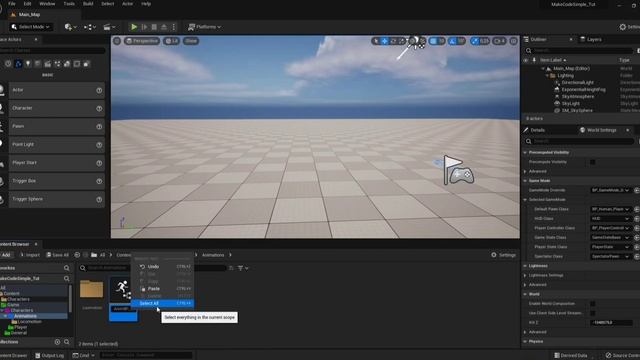Toggle grid snapping in viewport toolbar
Screen dimensions: 640x360
[x=434, y=41]
